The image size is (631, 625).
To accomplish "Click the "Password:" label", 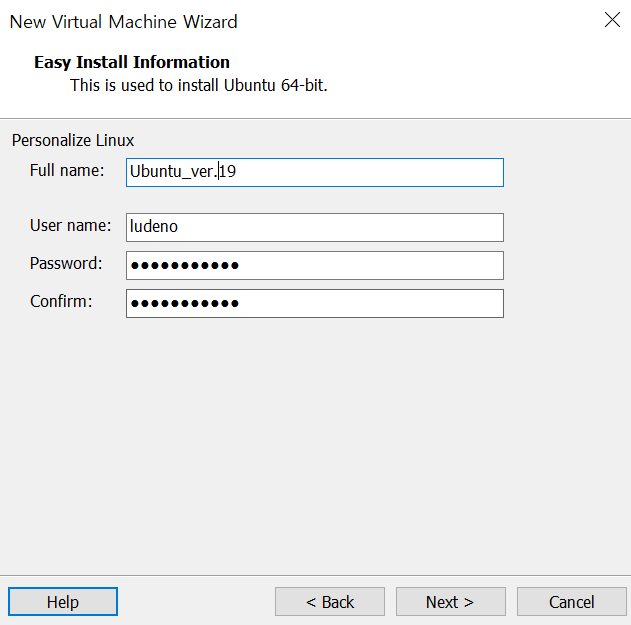I will 66,263.
